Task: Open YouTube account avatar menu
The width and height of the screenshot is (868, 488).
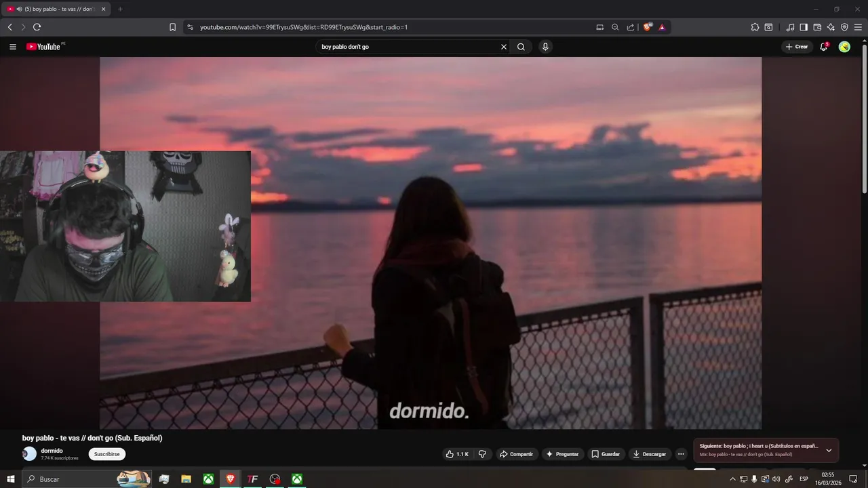Action: (x=844, y=47)
